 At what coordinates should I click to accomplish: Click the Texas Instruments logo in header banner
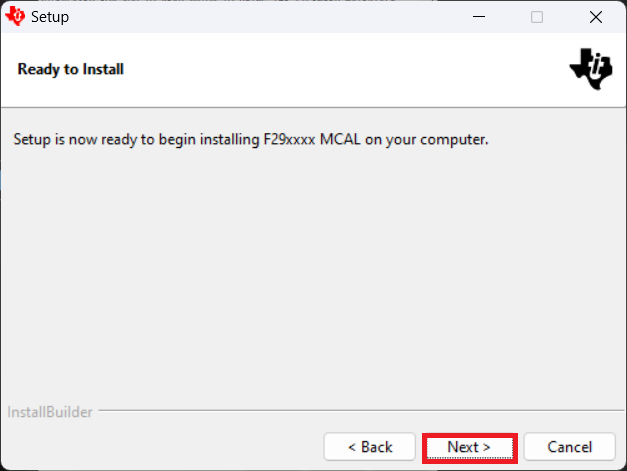click(x=590, y=67)
